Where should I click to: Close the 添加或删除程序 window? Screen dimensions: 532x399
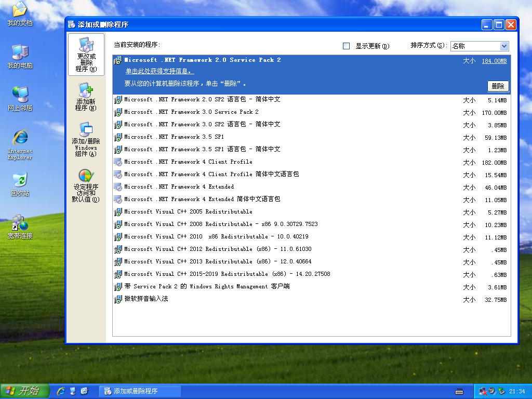pyautogui.click(x=511, y=25)
